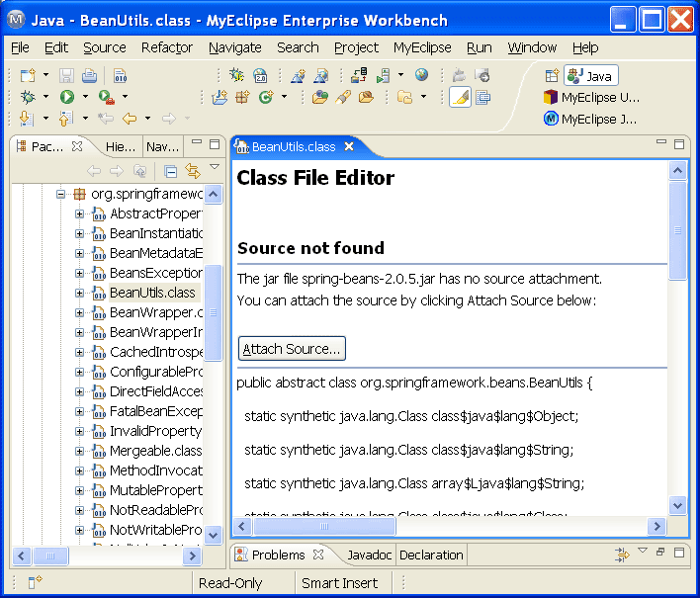The width and height of the screenshot is (700, 598).
Task: Click the Attach Source button
Action: (x=292, y=349)
